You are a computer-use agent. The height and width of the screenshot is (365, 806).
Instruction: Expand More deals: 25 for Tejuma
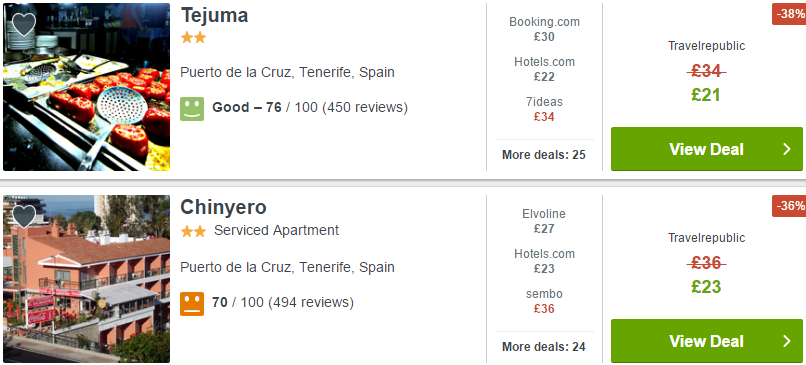click(x=544, y=155)
